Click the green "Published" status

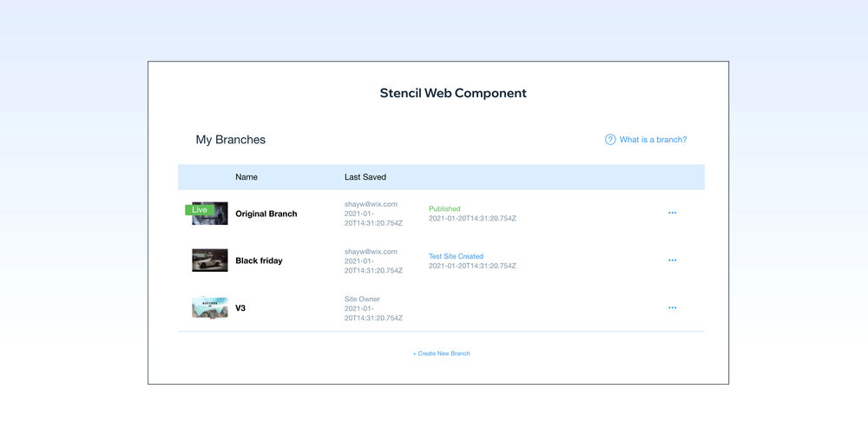point(444,208)
